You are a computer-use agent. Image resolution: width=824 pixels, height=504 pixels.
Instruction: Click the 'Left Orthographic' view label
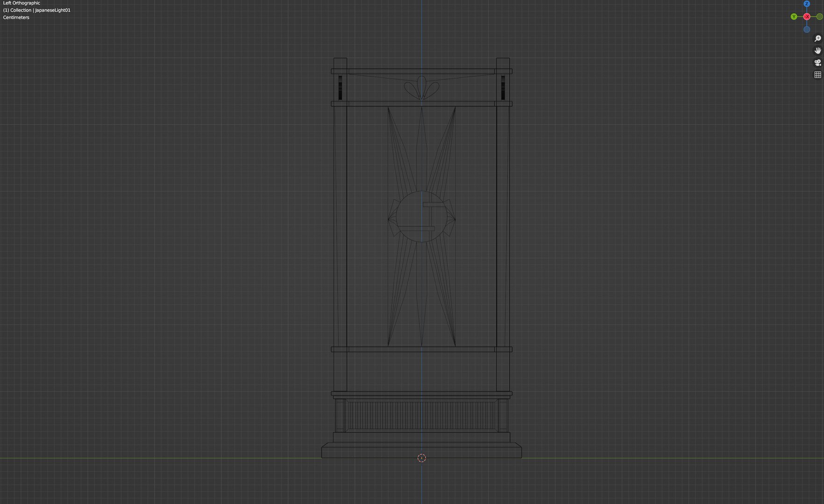tap(21, 3)
